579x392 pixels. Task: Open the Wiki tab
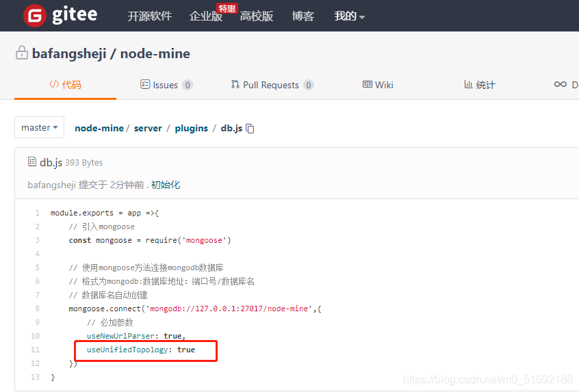coord(378,85)
